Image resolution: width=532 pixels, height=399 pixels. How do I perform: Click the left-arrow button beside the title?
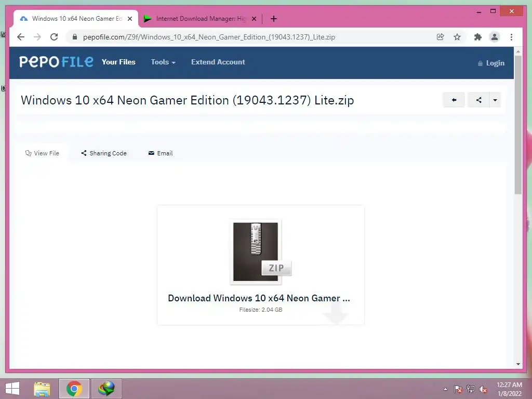coord(454,100)
